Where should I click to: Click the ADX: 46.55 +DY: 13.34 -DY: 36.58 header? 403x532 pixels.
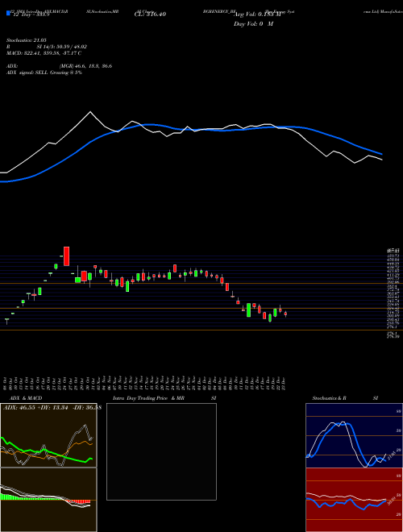[x=52, y=407]
